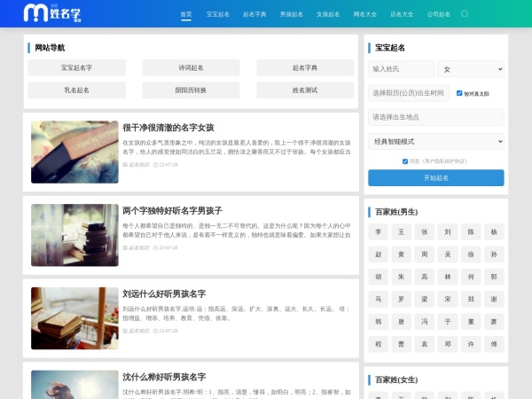Click the 起名字典 button under 网站导航
Image resolution: width=532 pixels, height=399 pixels.
tap(305, 68)
